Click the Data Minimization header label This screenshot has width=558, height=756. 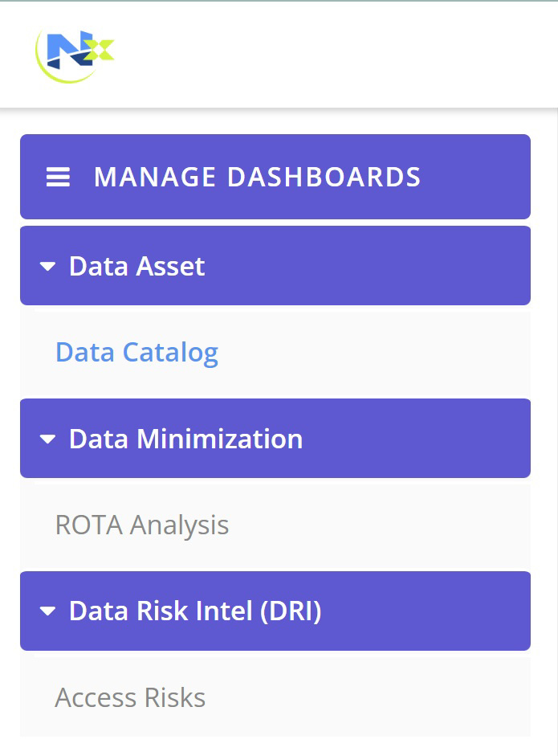click(186, 439)
